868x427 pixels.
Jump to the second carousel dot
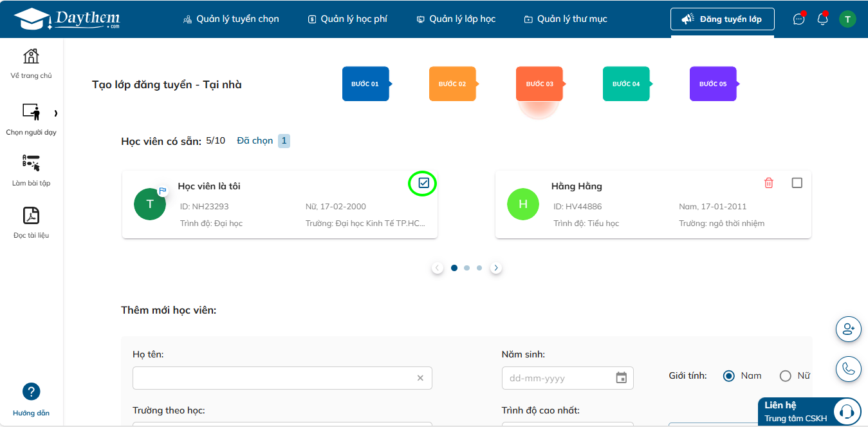click(466, 268)
